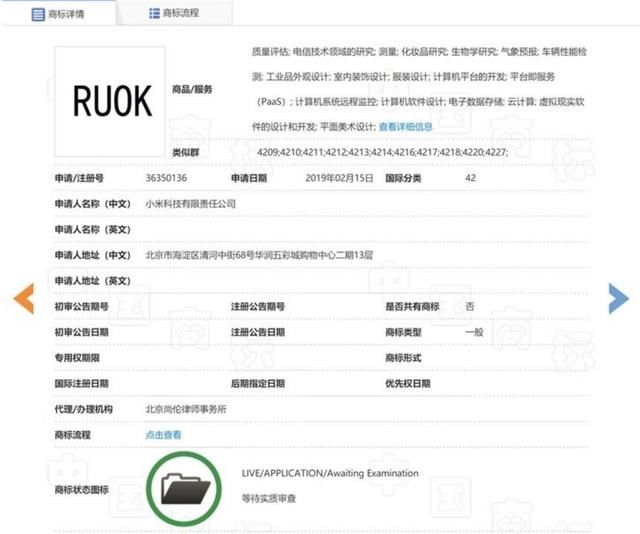Viewport: 640px width, 534px height.
Task: Open the 查看详细信息 link
Action: [x=405, y=127]
